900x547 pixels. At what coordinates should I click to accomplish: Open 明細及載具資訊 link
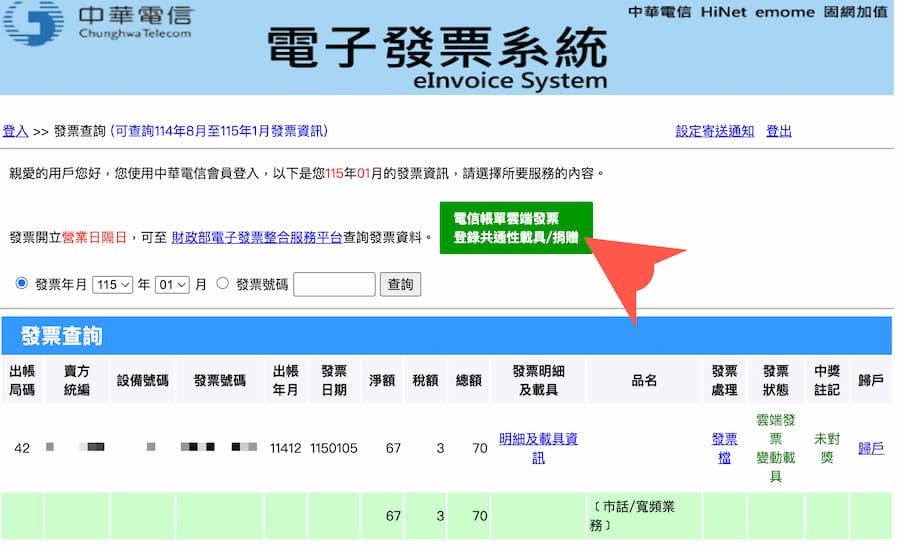coord(538,448)
